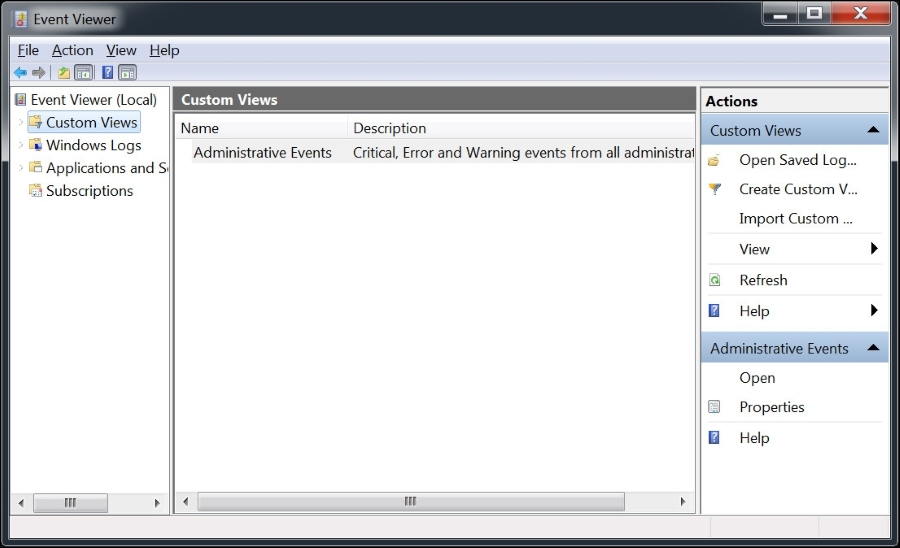Maximize the Event Viewer window
This screenshot has width=900, height=548.
point(814,14)
